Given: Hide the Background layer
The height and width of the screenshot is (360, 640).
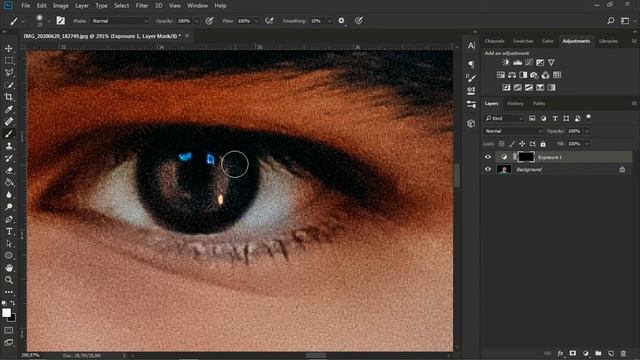Looking at the screenshot, I should 488,169.
